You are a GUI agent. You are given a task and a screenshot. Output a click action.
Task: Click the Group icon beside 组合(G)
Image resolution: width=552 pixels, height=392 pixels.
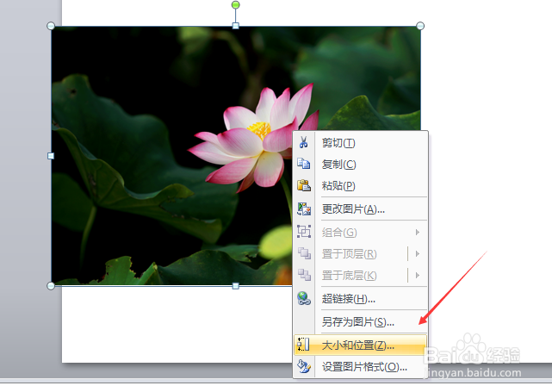point(304,232)
